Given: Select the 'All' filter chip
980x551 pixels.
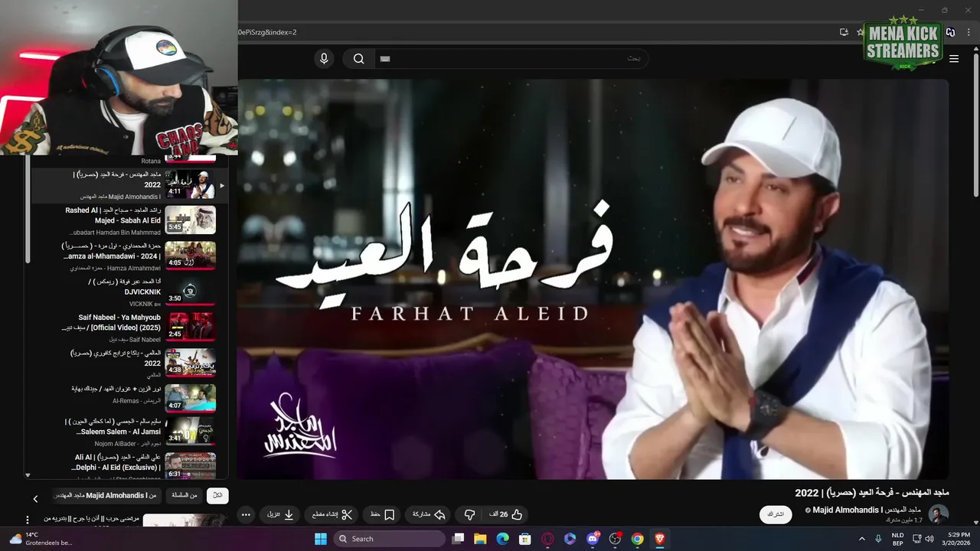Looking at the screenshot, I should click(x=217, y=496).
